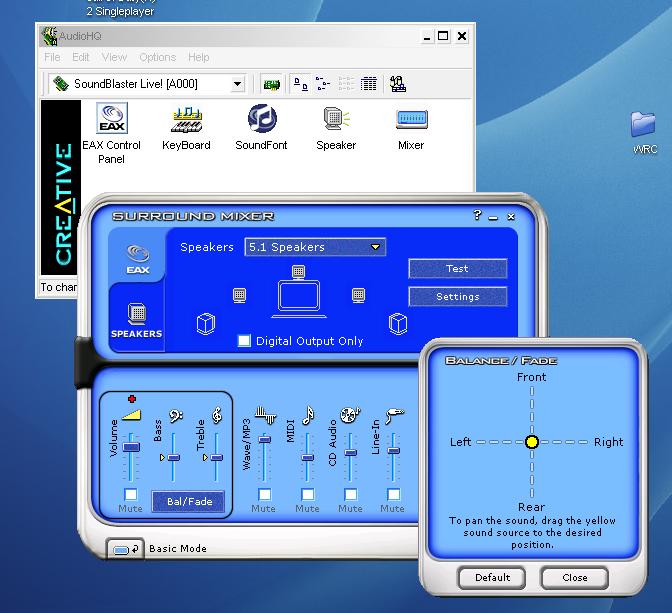Mute the master Volume channel
The width and height of the screenshot is (672, 613).
[130, 494]
